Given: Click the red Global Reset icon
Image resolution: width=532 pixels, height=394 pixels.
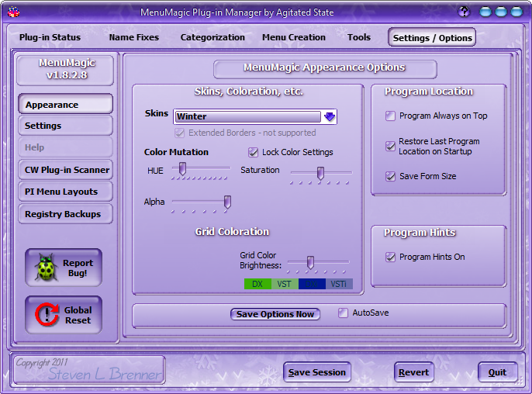Looking at the screenshot, I should 47,315.
